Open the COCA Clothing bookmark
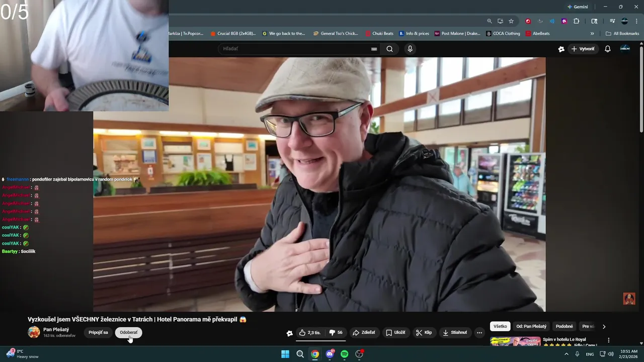The image size is (644, 362). click(x=503, y=34)
